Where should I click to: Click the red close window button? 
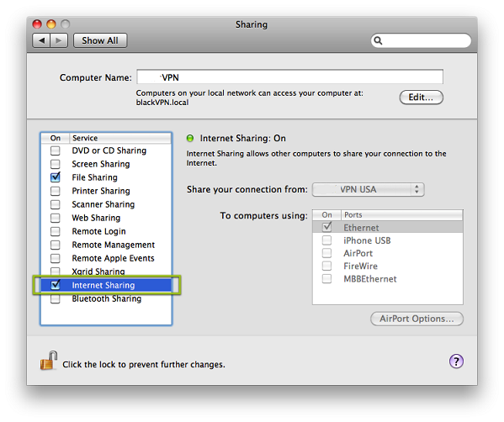[37, 24]
